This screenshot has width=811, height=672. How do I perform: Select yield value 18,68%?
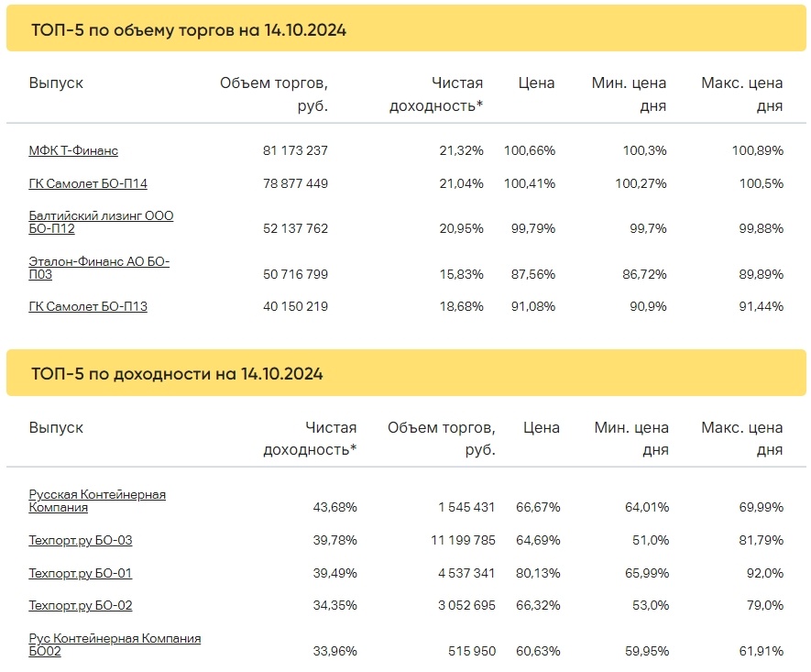(461, 307)
